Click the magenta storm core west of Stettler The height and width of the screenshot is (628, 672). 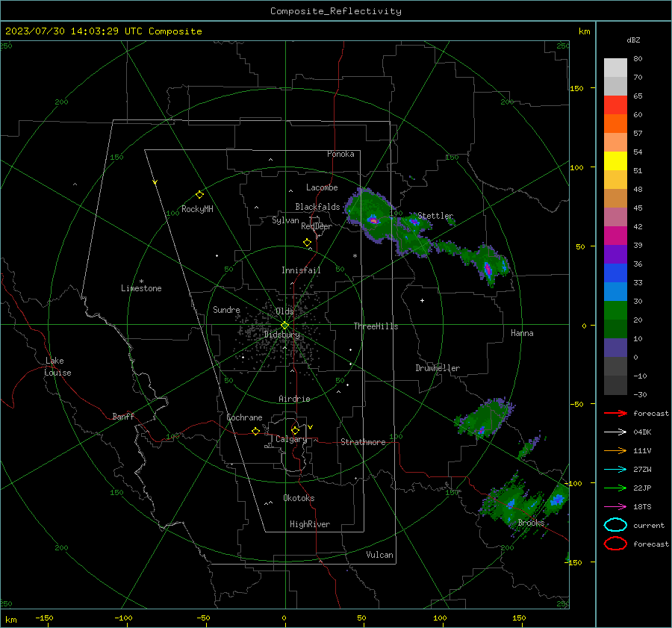pos(373,221)
